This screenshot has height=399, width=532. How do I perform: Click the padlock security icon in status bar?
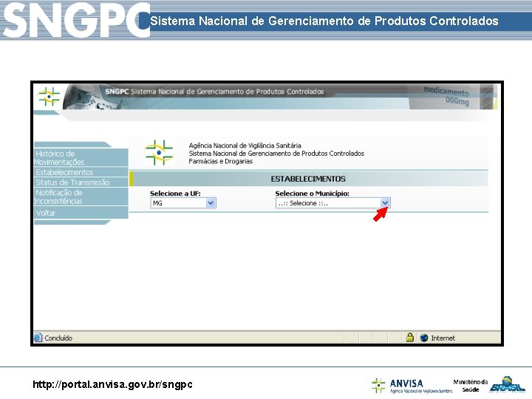click(410, 338)
